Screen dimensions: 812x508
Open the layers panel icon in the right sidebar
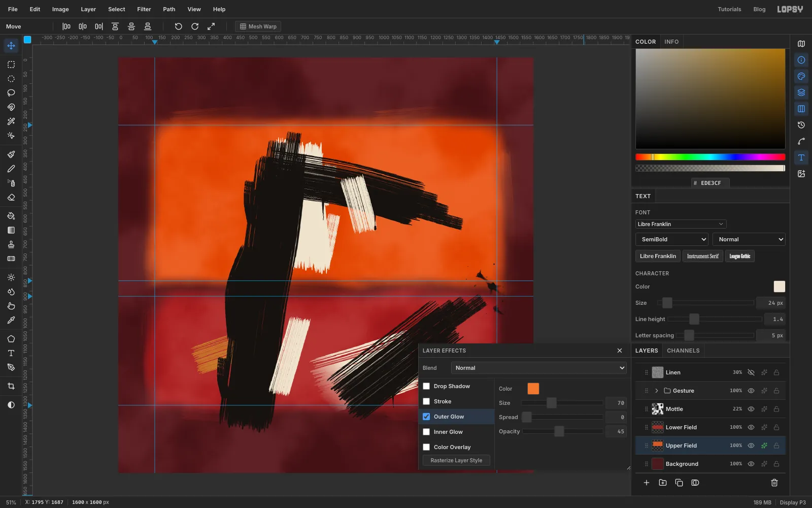click(x=801, y=92)
